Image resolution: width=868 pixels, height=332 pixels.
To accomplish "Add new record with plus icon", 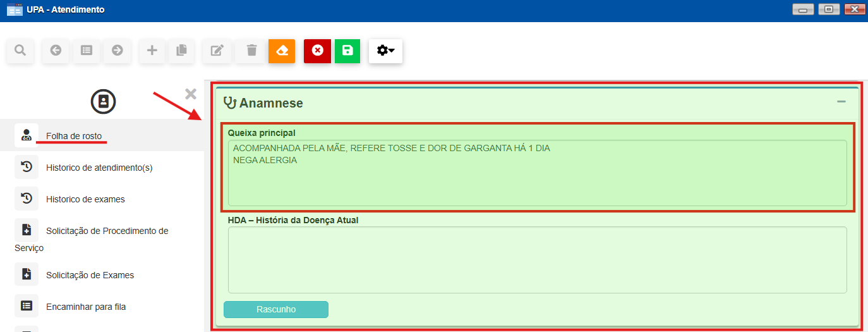I will point(152,51).
